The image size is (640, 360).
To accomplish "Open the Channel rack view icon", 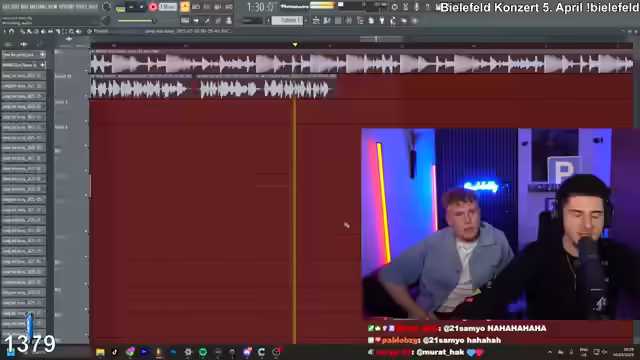I will coord(338,20).
